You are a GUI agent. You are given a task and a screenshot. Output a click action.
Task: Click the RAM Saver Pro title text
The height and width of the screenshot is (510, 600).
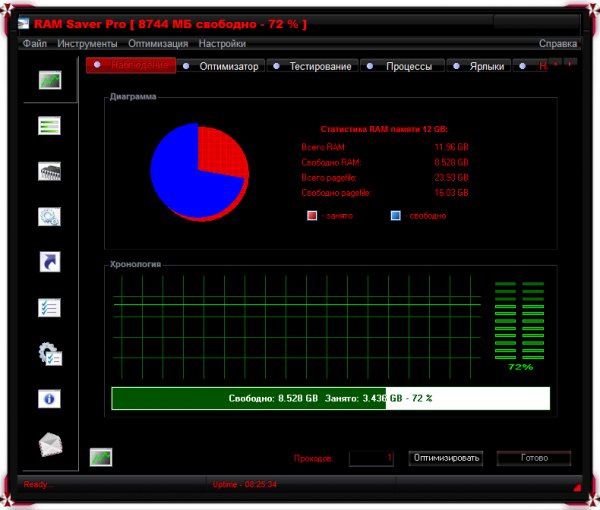pyautogui.click(x=170, y=24)
